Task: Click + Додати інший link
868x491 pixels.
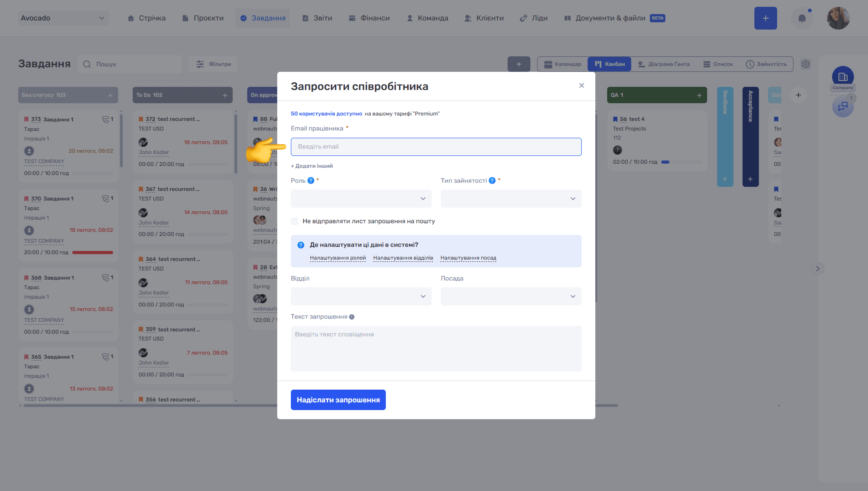Action: click(x=312, y=166)
